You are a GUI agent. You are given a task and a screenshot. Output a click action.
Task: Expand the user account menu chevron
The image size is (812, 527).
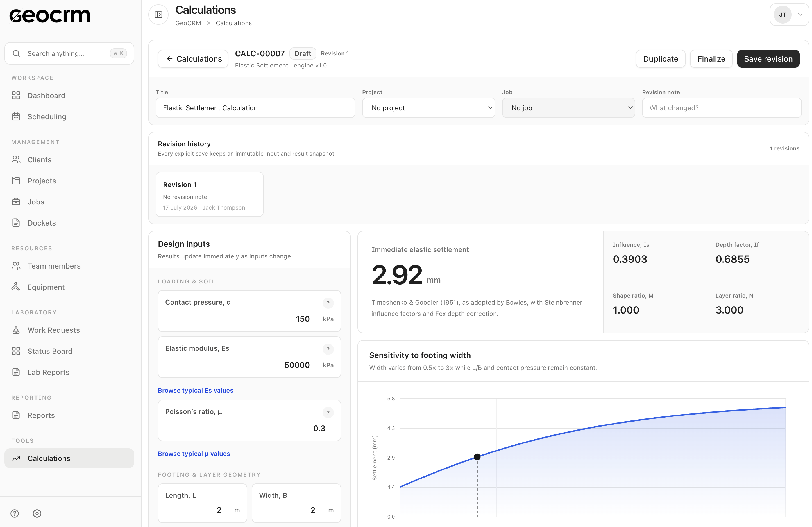click(800, 15)
